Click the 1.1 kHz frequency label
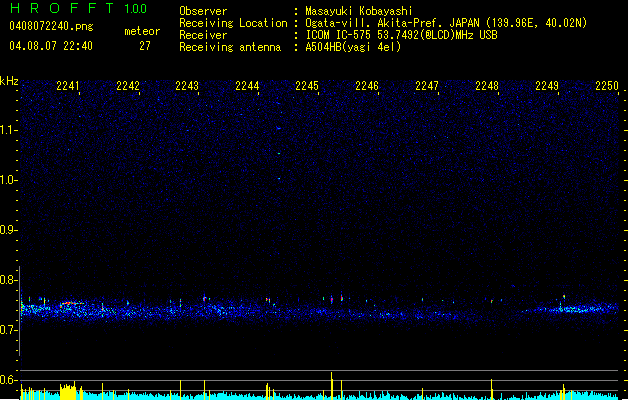The width and height of the screenshot is (629, 400). (x=8, y=130)
